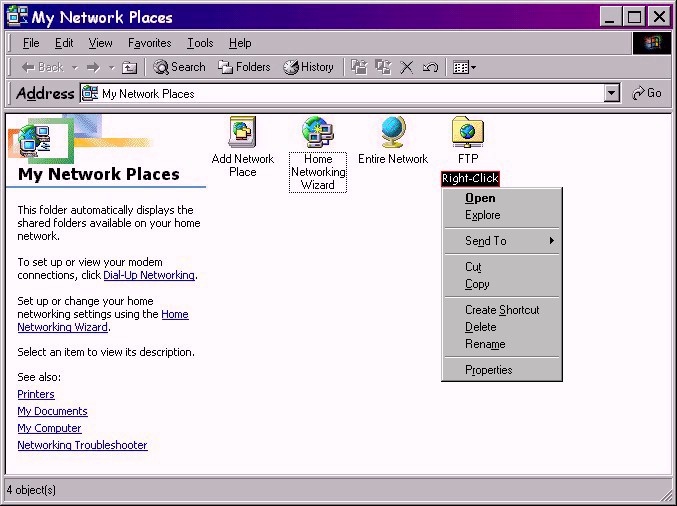Show the Folders pane
This screenshot has width=677, height=506.
[x=244, y=67]
